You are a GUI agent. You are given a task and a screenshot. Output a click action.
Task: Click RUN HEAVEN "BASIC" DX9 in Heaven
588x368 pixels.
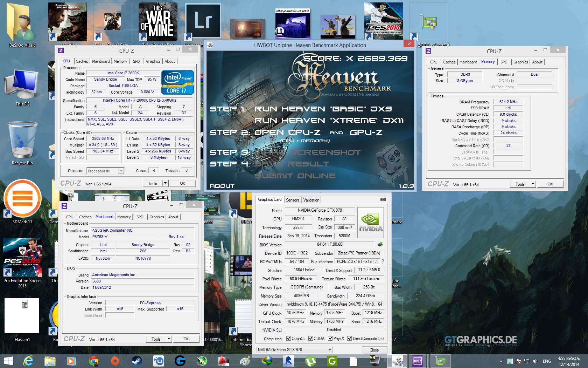(323, 109)
